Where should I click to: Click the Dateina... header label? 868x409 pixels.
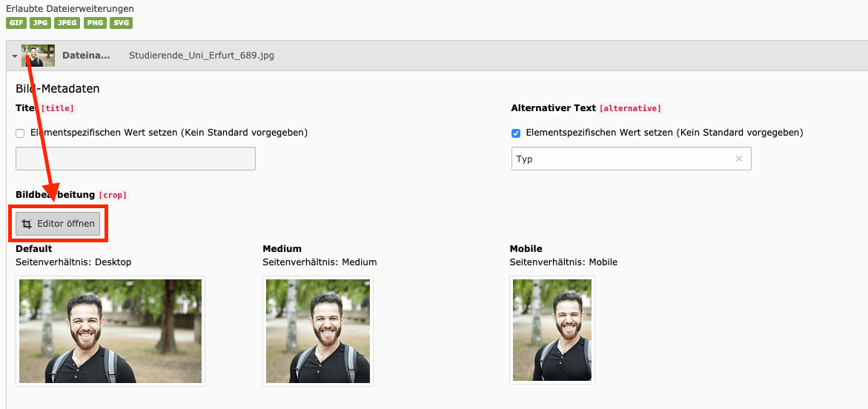(x=86, y=56)
